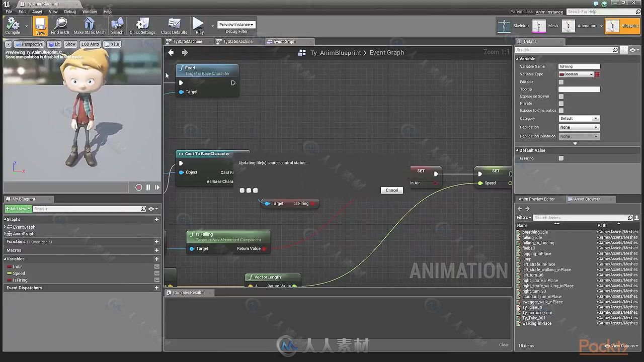The height and width of the screenshot is (362, 644).
Task: Save the blueprint with Save icon
Action: click(x=40, y=26)
